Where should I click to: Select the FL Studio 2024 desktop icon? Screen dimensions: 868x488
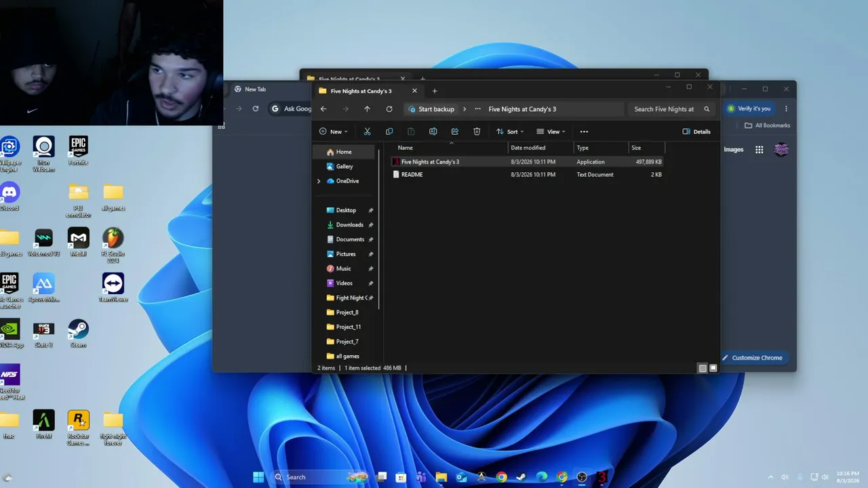(x=113, y=245)
